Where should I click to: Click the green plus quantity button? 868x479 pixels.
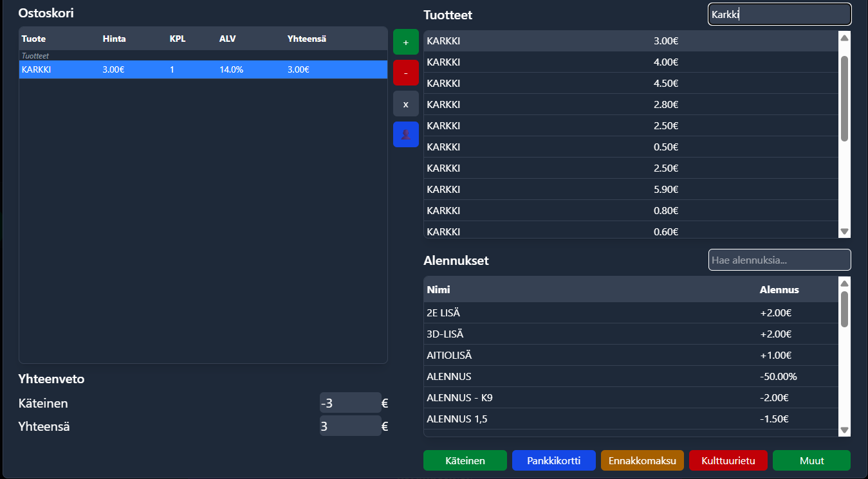coord(405,42)
